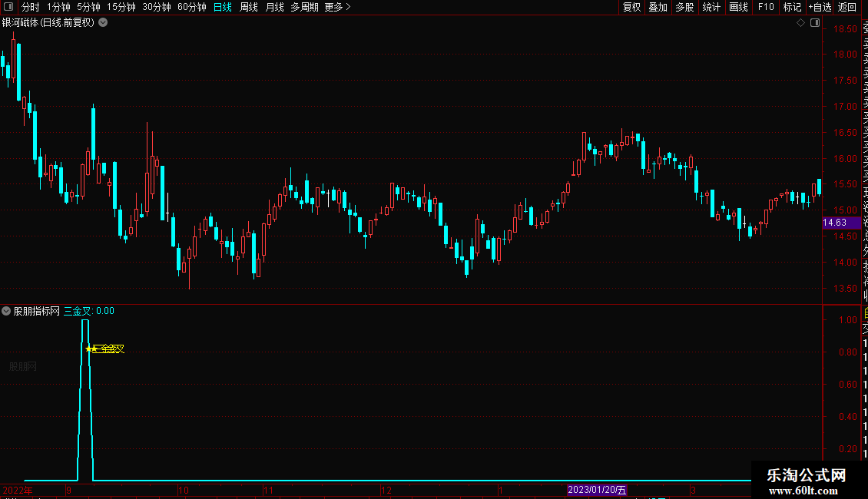This screenshot has height=499, width=868.
Task: Click the 三金叉: 0.00 indicator value
Action: point(89,311)
